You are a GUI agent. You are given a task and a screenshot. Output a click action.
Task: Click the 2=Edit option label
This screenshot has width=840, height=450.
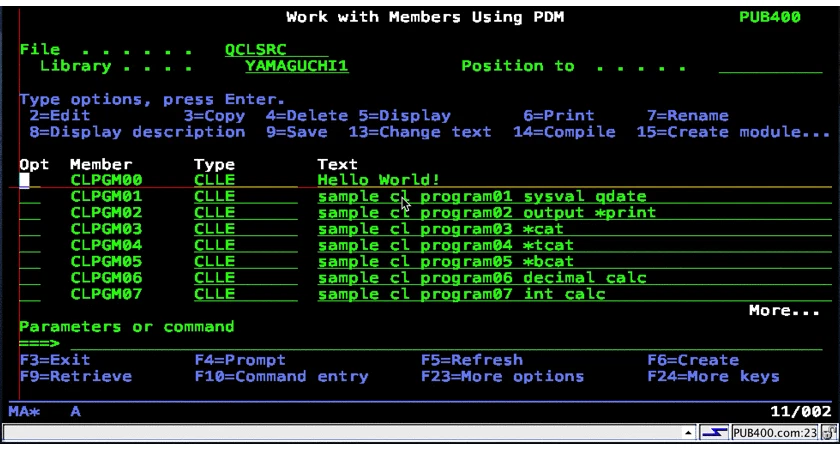pos(60,116)
